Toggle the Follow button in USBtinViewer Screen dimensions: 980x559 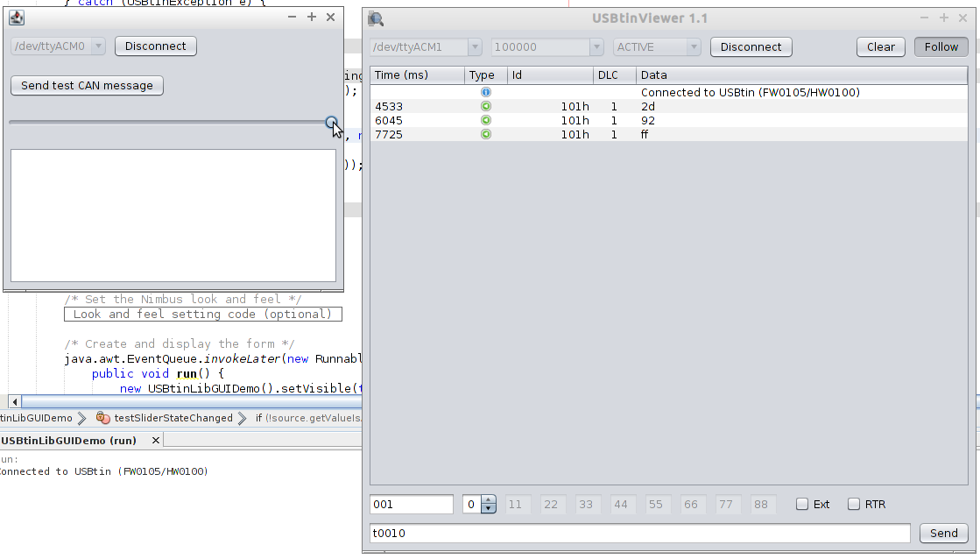tap(941, 47)
